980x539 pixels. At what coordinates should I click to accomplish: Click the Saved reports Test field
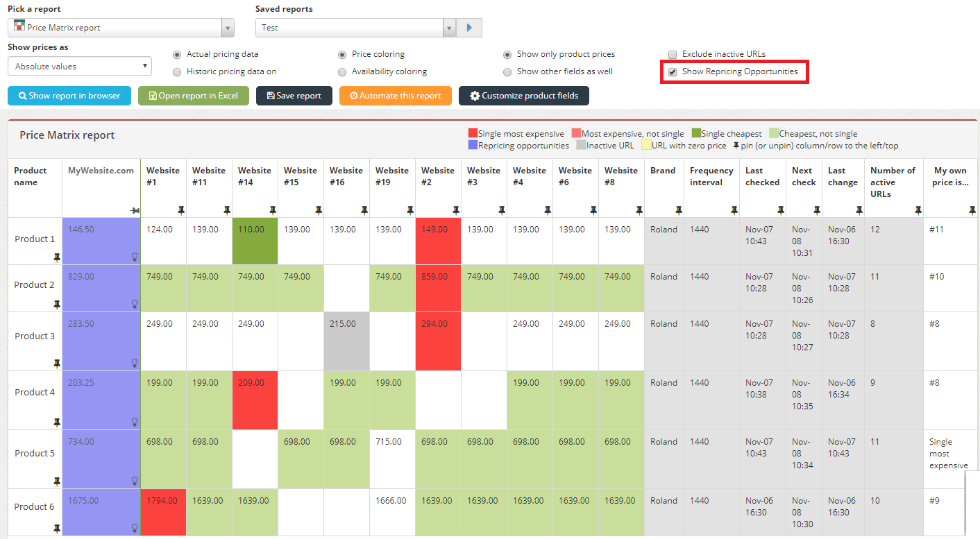pyautogui.click(x=349, y=28)
